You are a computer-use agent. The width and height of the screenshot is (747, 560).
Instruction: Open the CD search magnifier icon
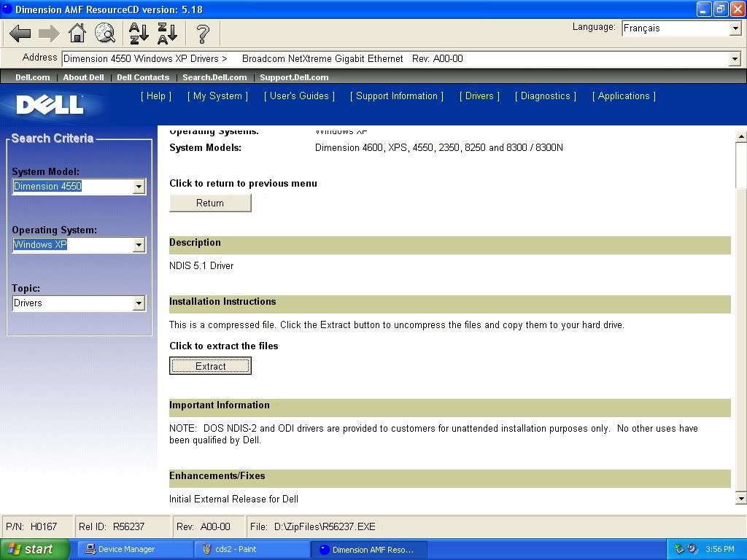pyautogui.click(x=105, y=34)
